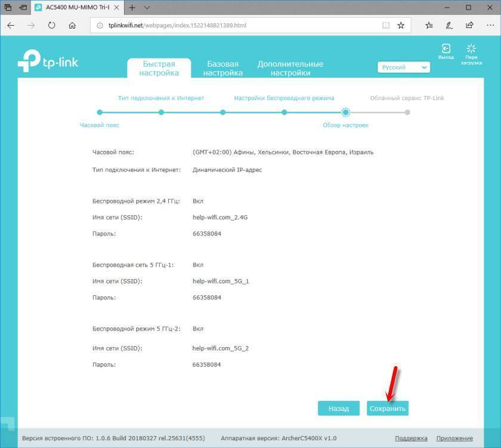The height and width of the screenshot is (448, 501).
Task: Click the set tabs aside icon
Action: [23, 7]
